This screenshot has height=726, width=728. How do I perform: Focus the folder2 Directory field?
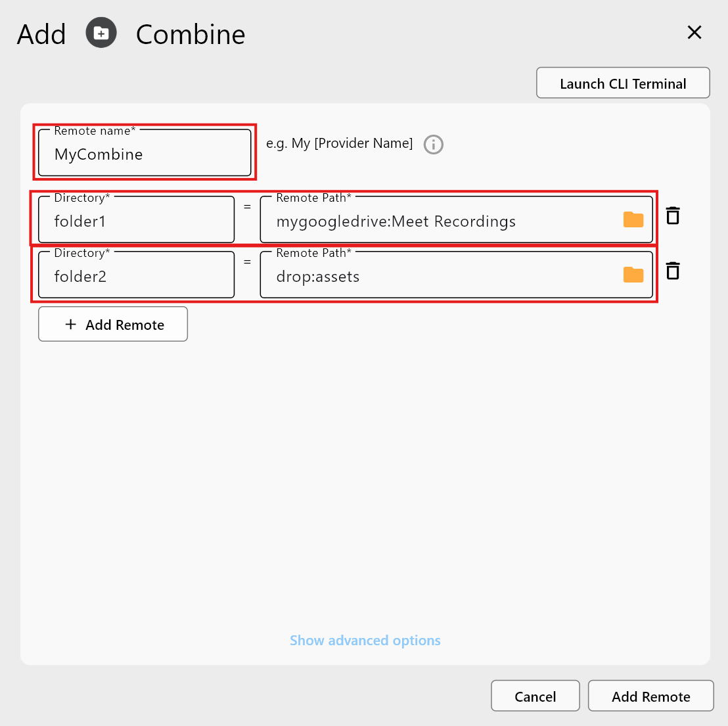click(135, 277)
